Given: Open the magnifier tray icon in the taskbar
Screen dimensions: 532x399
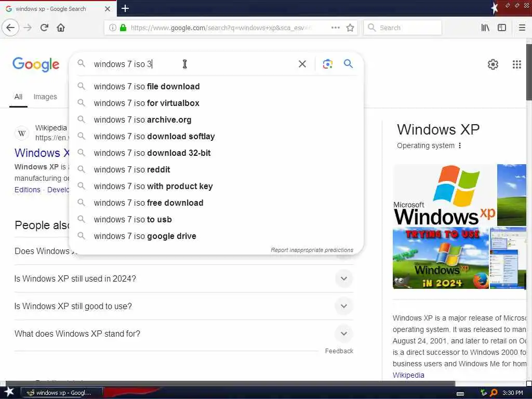Looking at the screenshot, I should tap(494, 393).
